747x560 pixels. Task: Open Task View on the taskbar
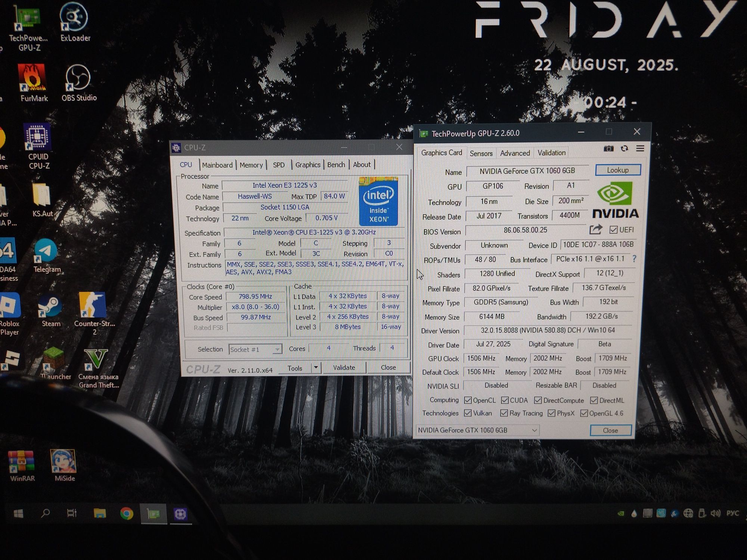point(71,513)
